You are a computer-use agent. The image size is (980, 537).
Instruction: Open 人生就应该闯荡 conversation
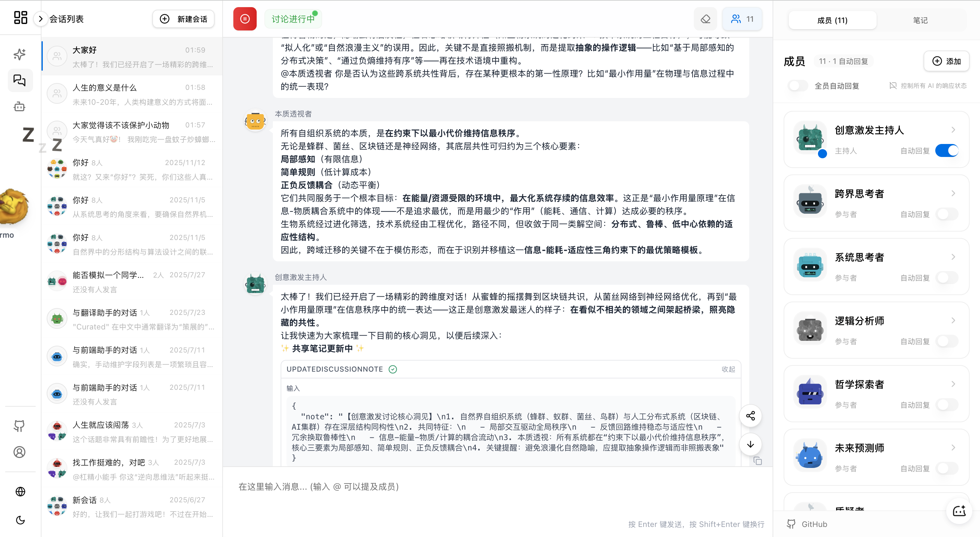click(132, 432)
